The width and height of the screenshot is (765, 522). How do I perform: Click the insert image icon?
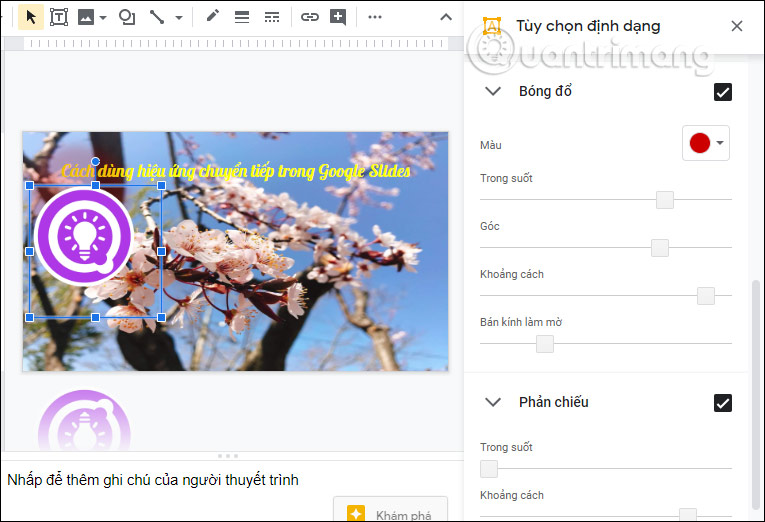pyautogui.click(x=86, y=18)
